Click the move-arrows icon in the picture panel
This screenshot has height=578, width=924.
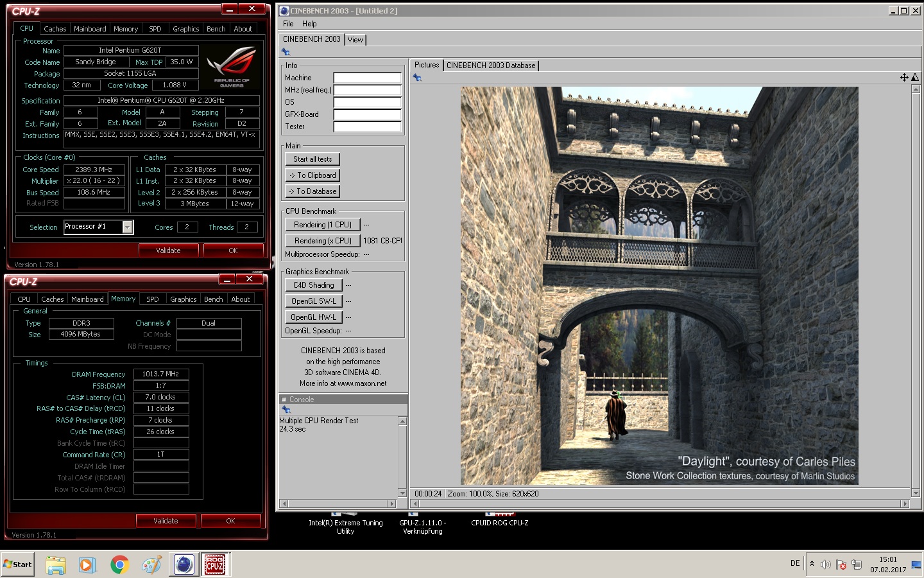tap(904, 77)
